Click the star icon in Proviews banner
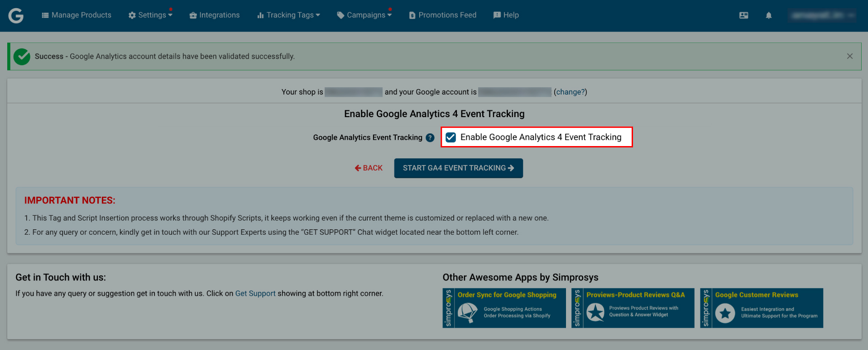 [595, 312]
